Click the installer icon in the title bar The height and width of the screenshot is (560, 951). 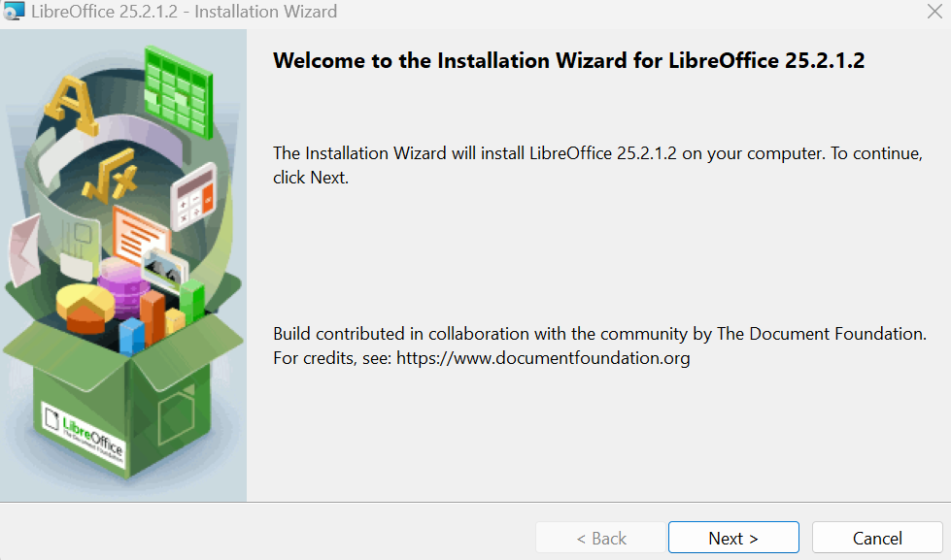point(15,13)
